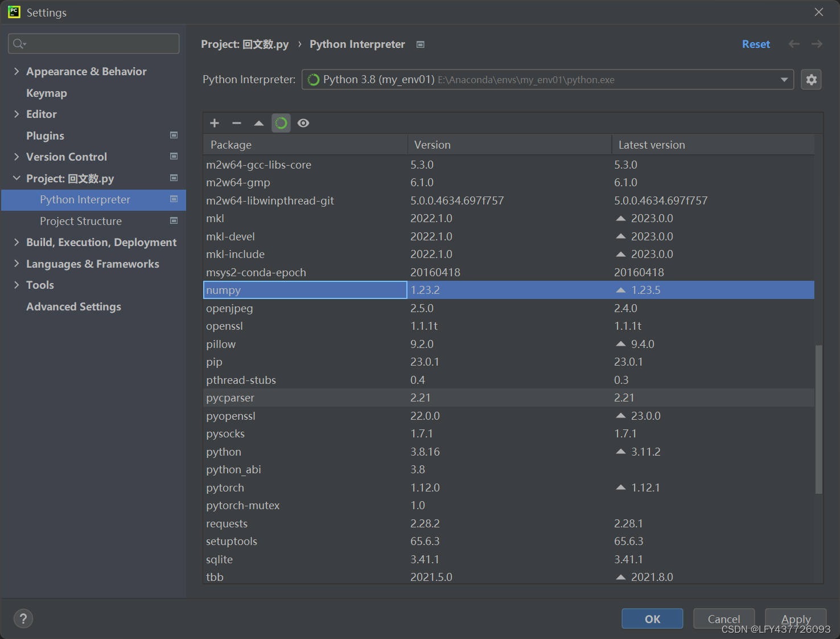Image resolution: width=840 pixels, height=639 pixels.
Task: Select the pip package row
Action: coord(509,362)
